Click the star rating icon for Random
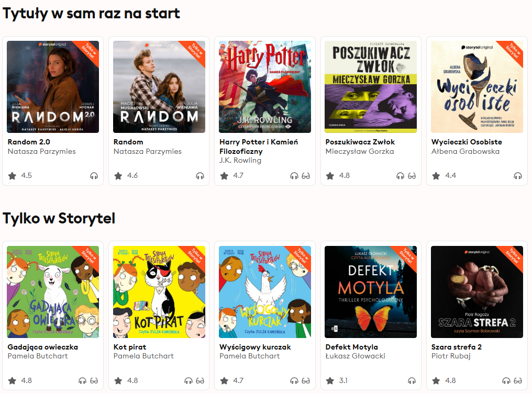 click(x=118, y=176)
